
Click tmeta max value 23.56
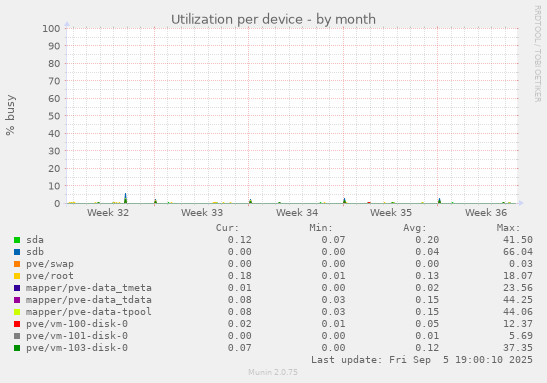click(518, 288)
